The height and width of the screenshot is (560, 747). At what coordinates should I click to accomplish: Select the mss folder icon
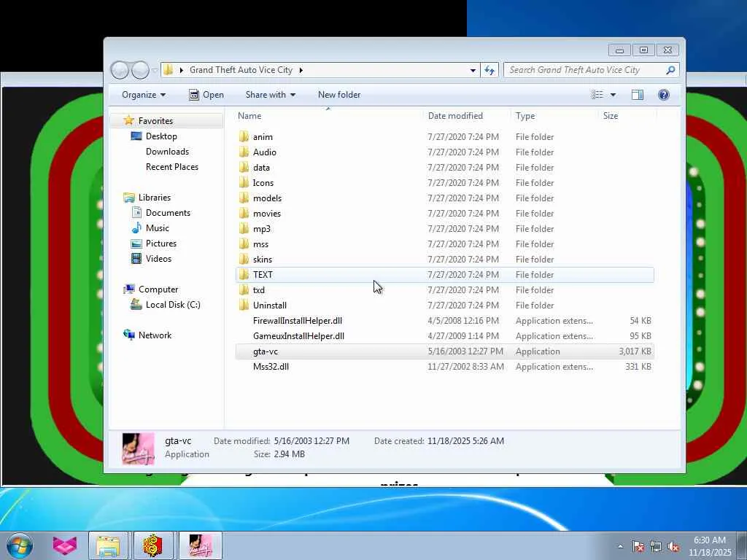[244, 244]
